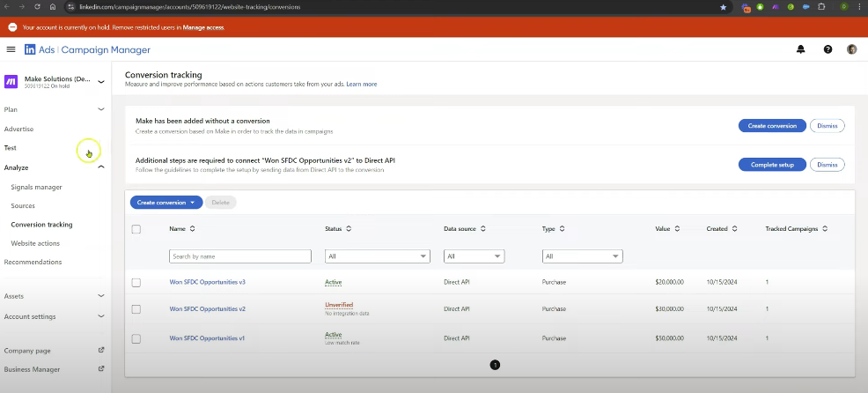Tick the select-all checkbox in table header
The height and width of the screenshot is (393, 868).
pos(136,229)
